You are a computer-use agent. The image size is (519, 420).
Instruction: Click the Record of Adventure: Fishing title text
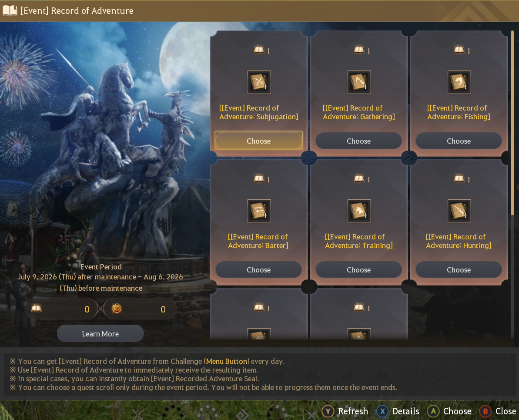click(x=459, y=112)
